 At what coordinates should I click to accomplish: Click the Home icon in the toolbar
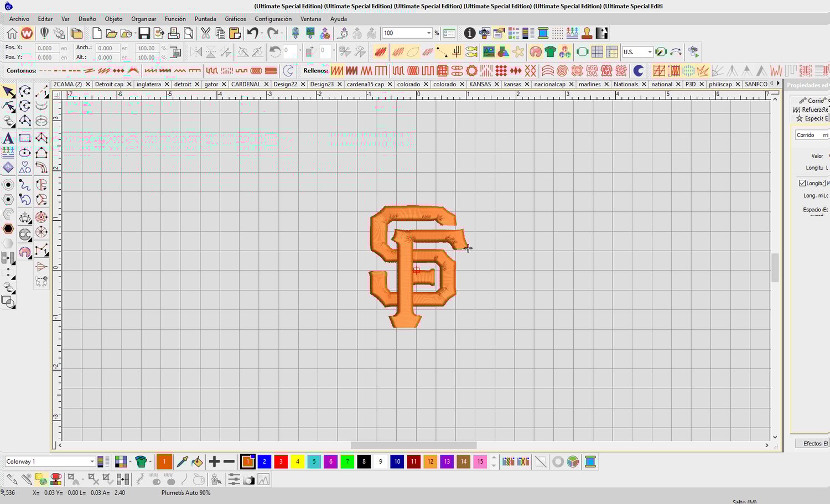pyautogui.click(x=12, y=33)
